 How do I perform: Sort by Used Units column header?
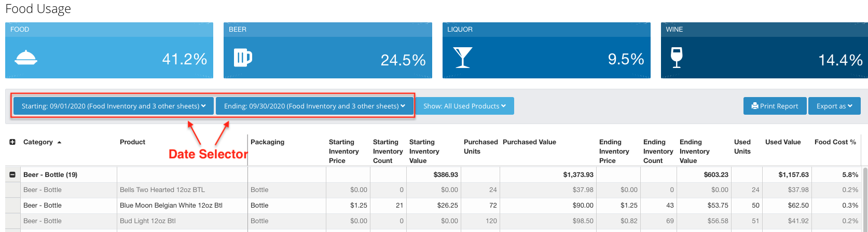(x=742, y=146)
